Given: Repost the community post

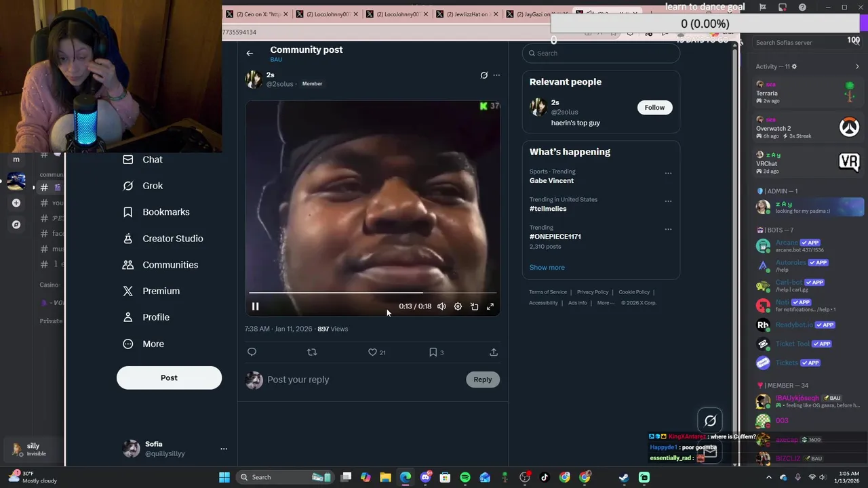Looking at the screenshot, I should (x=312, y=352).
